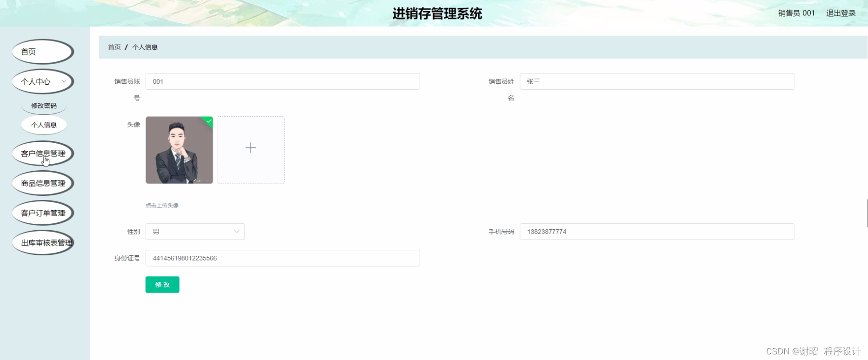Click 退出登录 link

(841, 13)
